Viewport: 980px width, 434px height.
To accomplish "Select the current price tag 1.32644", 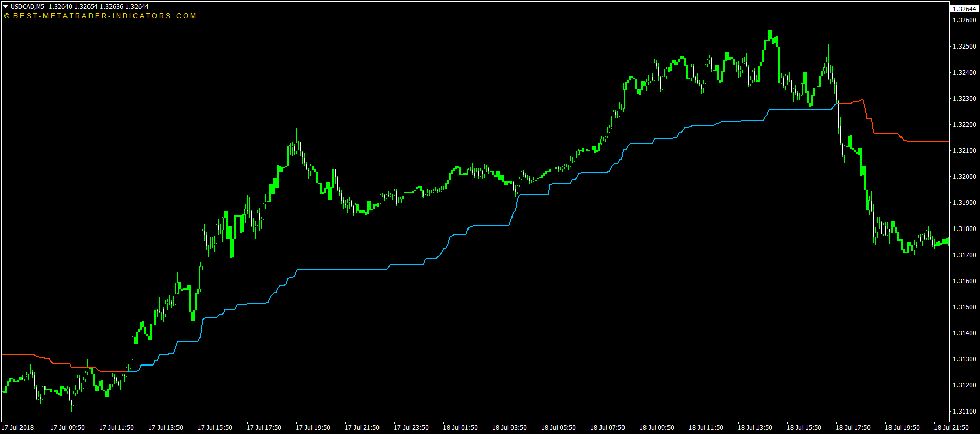I will [x=964, y=9].
